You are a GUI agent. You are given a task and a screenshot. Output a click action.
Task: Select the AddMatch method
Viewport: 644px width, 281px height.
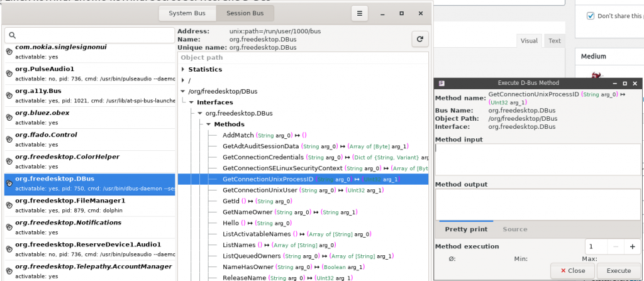265,135
